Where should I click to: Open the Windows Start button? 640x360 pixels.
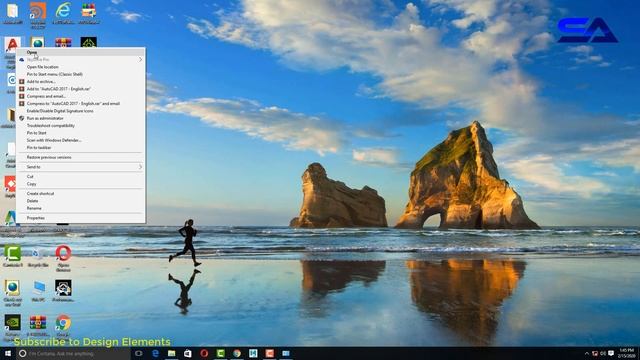pos(8,353)
